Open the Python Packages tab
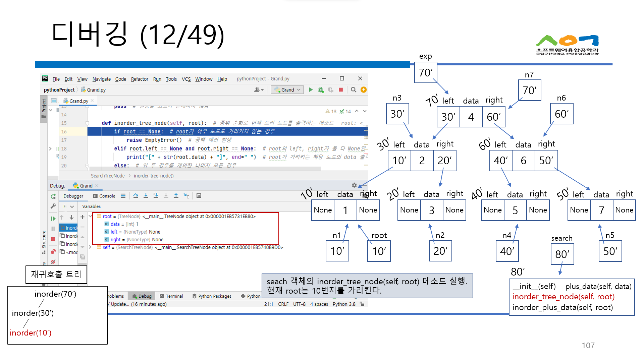Screen dimensions: 644x362 (x=212, y=296)
